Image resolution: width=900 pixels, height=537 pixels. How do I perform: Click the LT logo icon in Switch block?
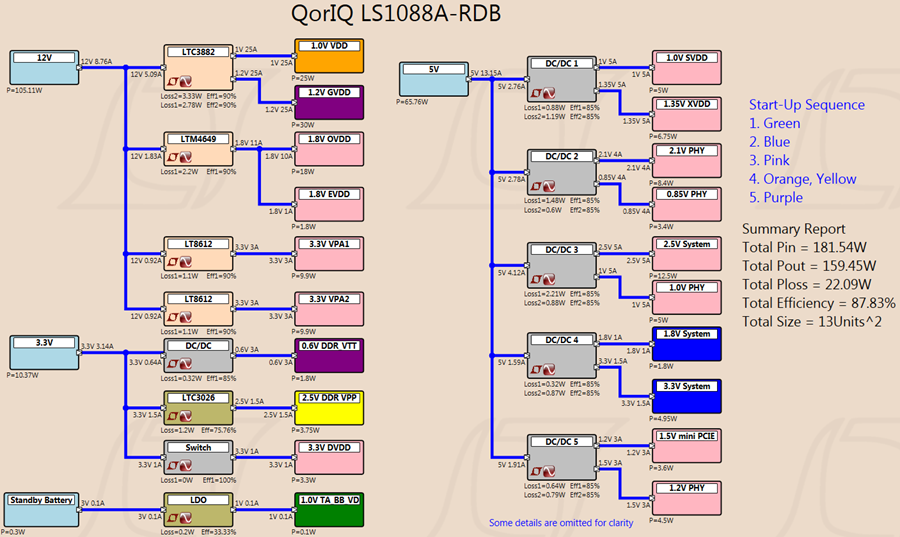tap(180, 465)
